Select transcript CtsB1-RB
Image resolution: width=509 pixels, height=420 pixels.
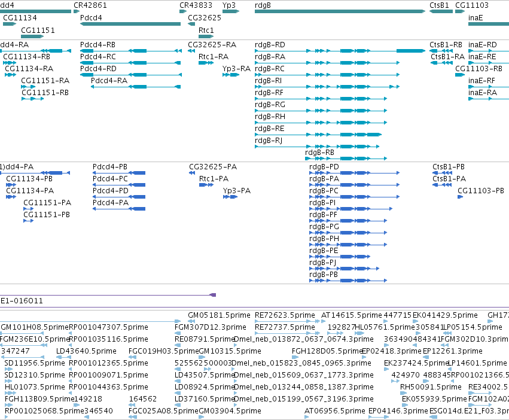(446, 45)
